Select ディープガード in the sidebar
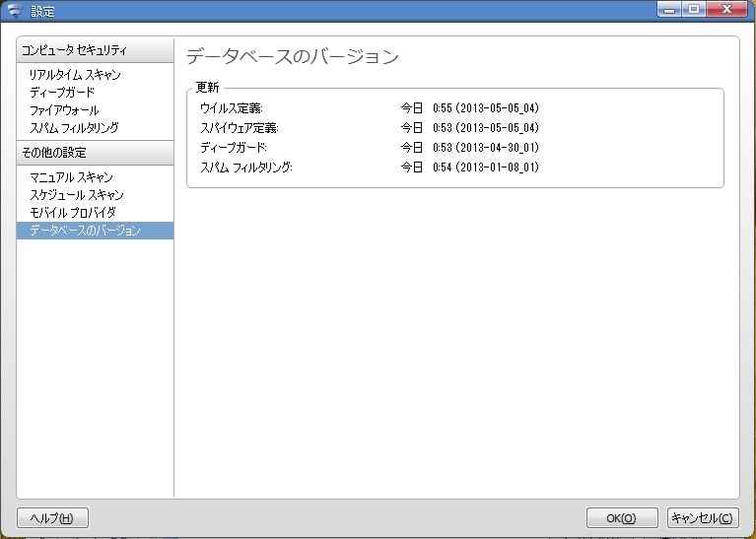 [x=62, y=92]
